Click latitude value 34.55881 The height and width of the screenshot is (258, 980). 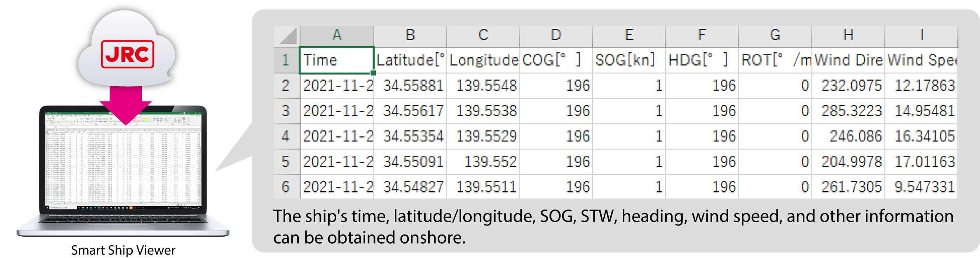413,86
